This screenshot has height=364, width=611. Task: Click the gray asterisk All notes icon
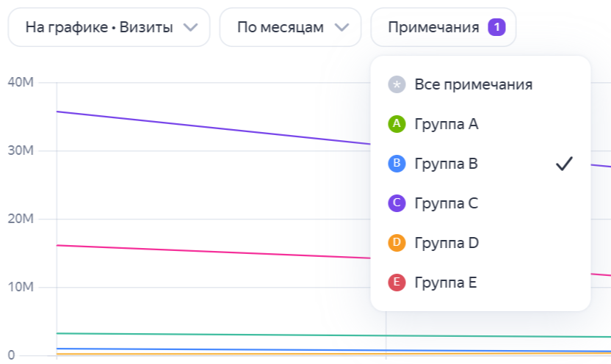coord(397,84)
